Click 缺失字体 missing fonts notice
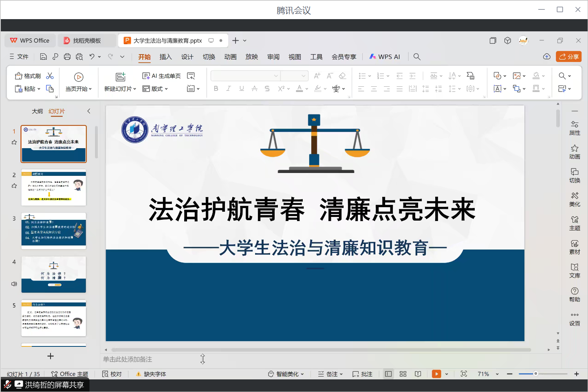 pos(151,374)
